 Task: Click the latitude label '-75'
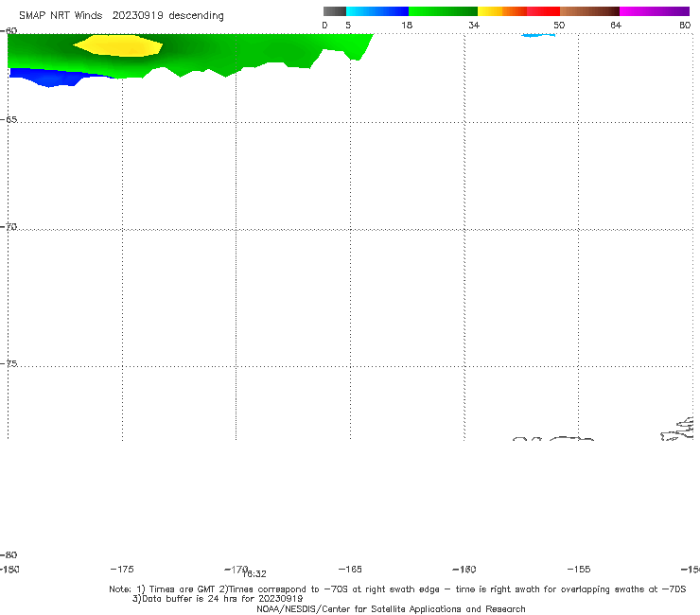click(9, 363)
